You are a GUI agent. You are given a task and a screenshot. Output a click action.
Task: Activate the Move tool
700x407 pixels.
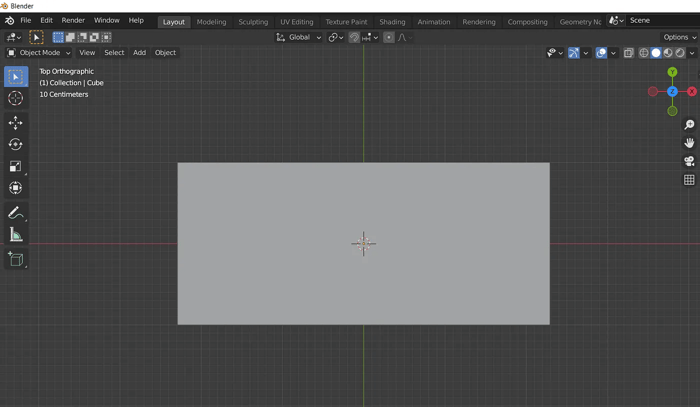coord(15,122)
